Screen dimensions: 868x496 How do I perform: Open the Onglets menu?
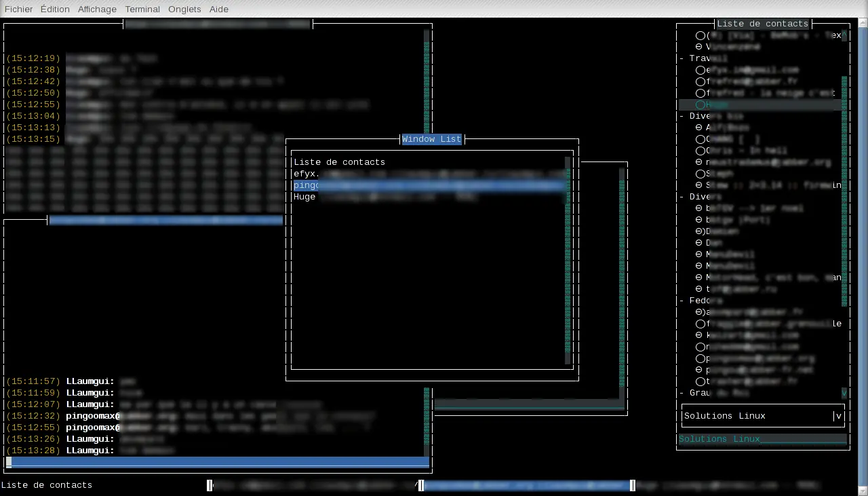click(x=184, y=9)
